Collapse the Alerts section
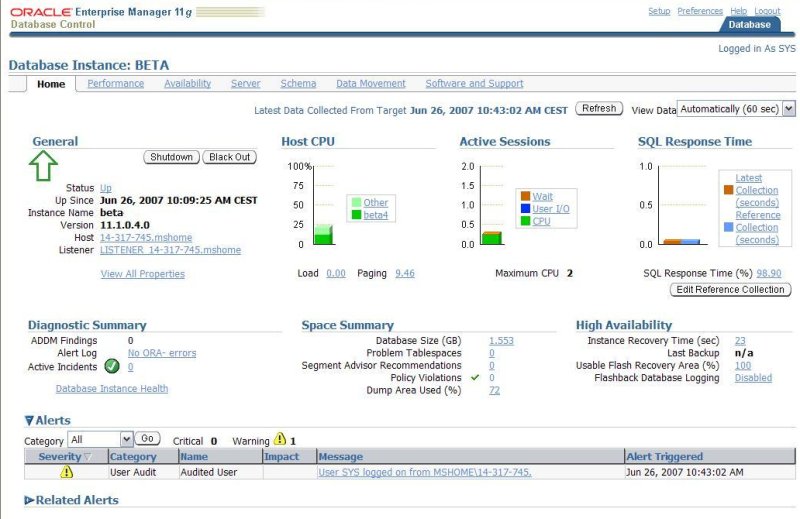 click(30, 421)
